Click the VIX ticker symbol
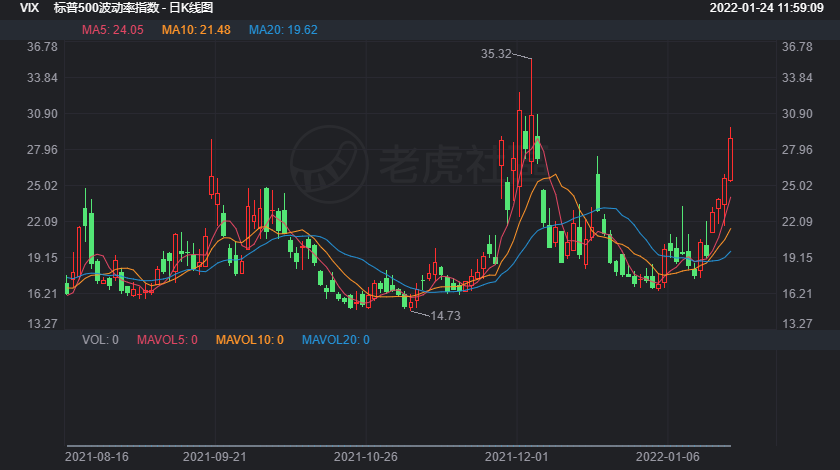840x470 pixels. (x=29, y=8)
